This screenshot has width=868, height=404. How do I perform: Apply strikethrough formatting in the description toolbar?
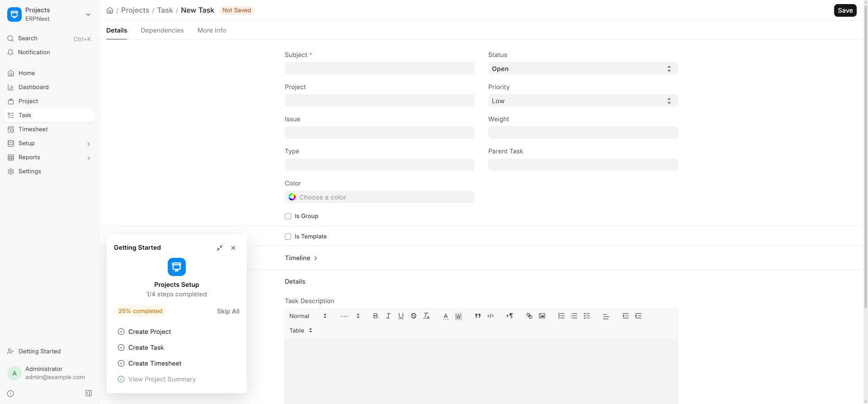pos(413,316)
